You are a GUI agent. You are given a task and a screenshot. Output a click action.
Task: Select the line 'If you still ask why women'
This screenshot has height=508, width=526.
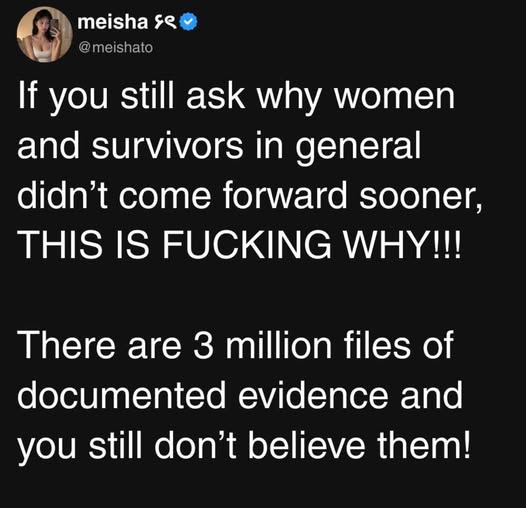pyautogui.click(x=236, y=98)
